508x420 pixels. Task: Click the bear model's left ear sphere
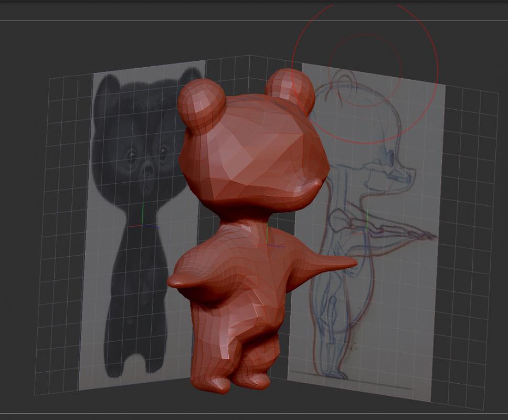point(201,107)
